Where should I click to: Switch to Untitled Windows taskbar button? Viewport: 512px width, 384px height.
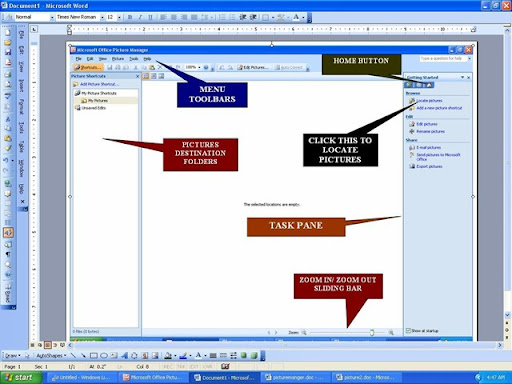click(x=82, y=377)
